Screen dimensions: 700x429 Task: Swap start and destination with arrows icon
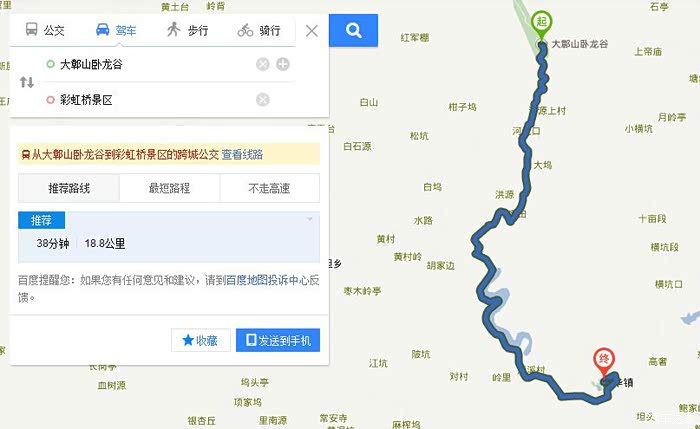pos(27,82)
